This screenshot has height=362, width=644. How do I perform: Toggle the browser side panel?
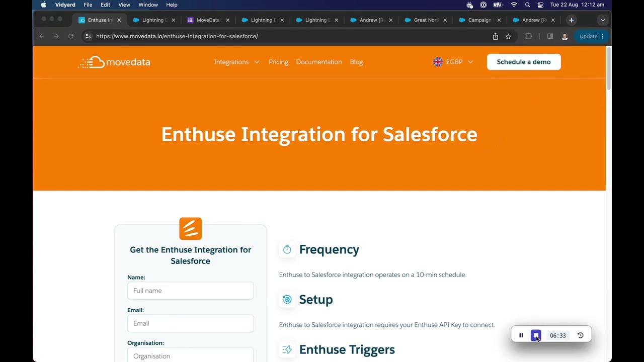pyautogui.click(x=550, y=36)
